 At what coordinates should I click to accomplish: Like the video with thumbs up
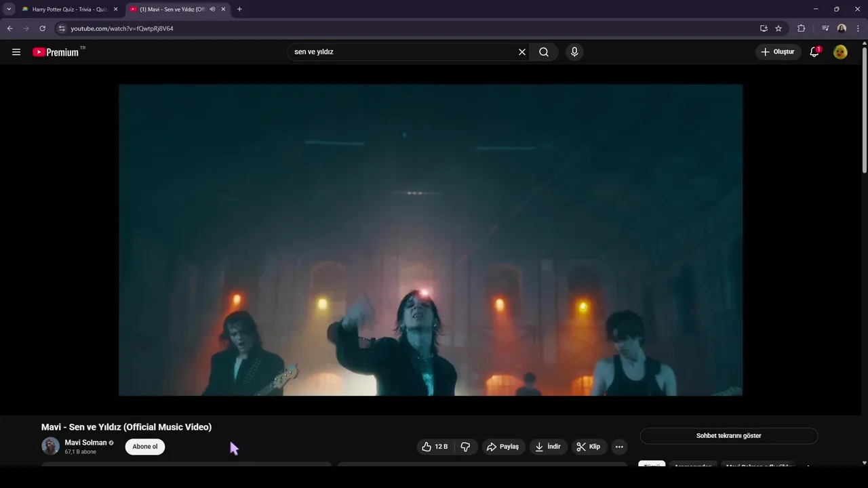pos(435,447)
